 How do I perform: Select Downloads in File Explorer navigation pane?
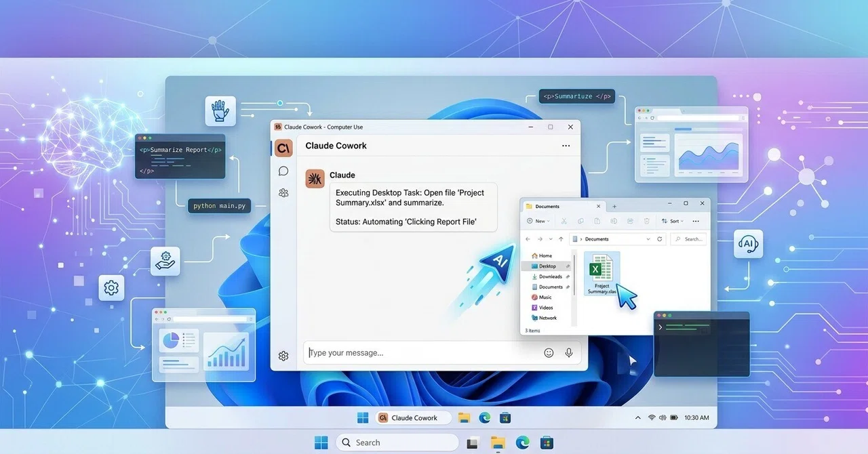tap(546, 276)
